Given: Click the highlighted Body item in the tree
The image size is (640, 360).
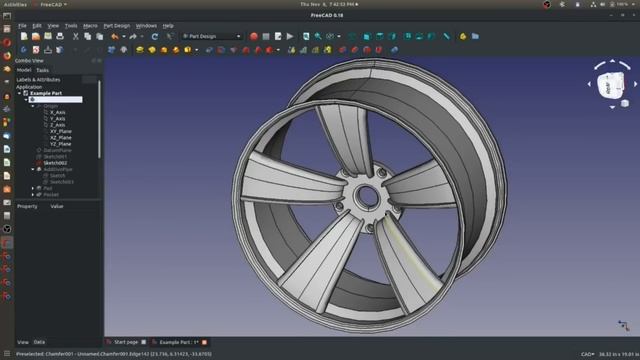Looking at the screenshot, I should pyautogui.click(x=55, y=100).
